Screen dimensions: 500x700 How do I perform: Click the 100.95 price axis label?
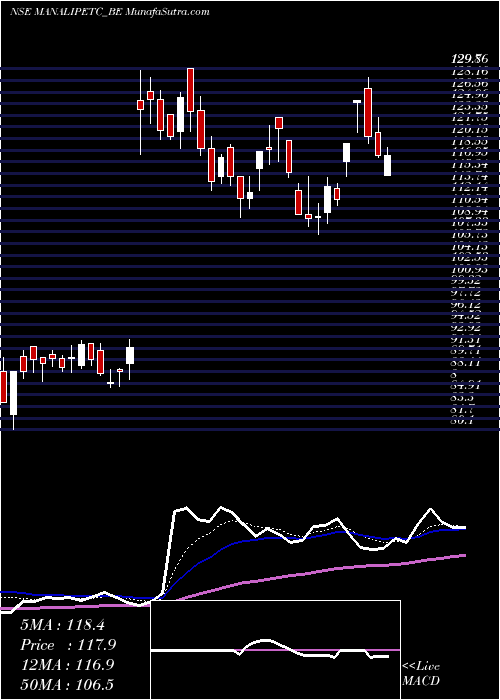[470, 270]
